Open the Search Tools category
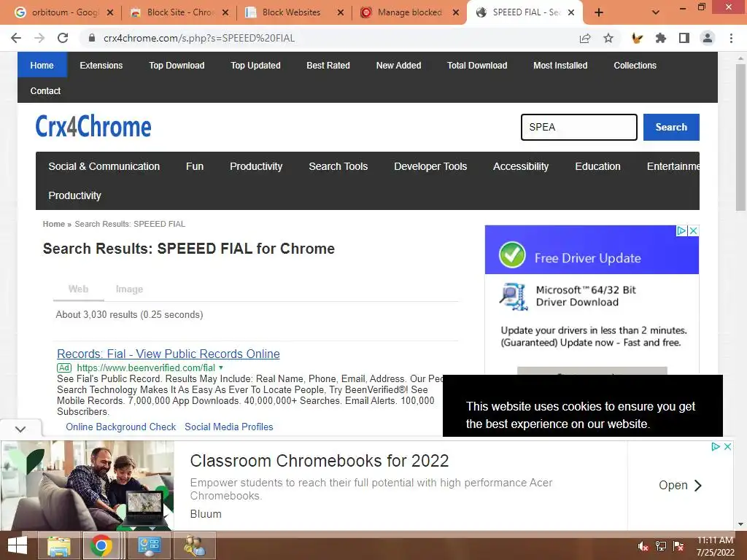This screenshot has height=560, width=747. pos(338,166)
